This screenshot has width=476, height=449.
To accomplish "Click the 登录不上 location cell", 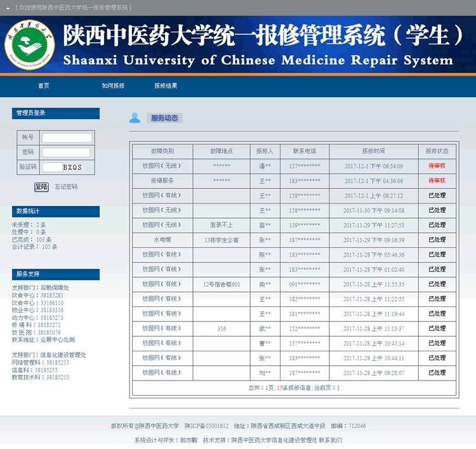I will point(221,225).
